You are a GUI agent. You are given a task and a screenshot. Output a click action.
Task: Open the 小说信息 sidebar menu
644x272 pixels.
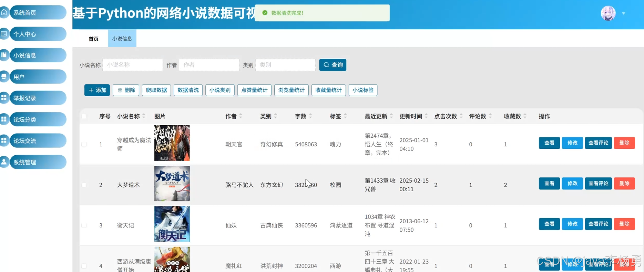38,55
